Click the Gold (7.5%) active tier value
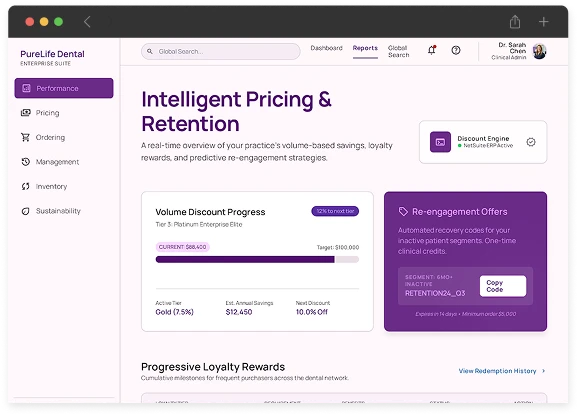The image size is (579, 416). [x=174, y=312]
